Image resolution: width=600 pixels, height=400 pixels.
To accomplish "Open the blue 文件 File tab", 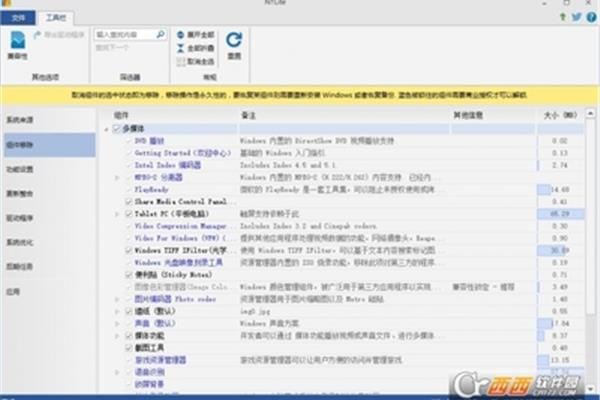I will [18, 18].
